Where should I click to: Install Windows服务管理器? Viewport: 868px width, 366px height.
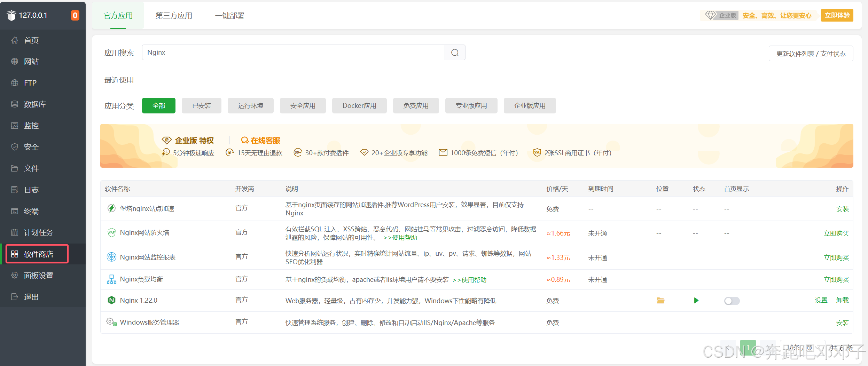(843, 323)
